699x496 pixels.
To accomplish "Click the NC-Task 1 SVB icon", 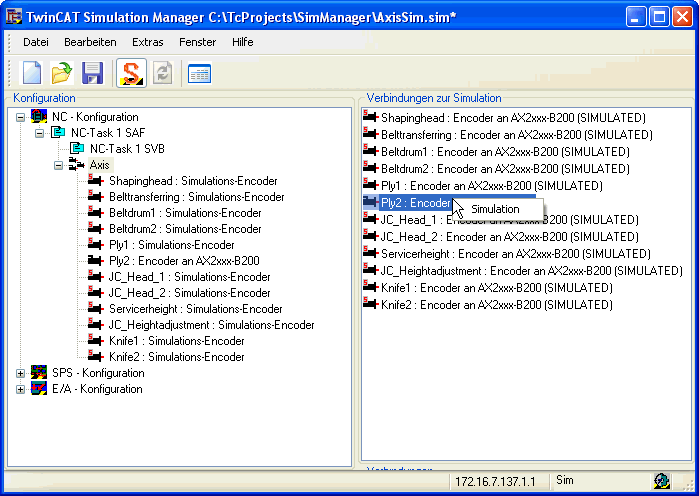I will click(77, 148).
